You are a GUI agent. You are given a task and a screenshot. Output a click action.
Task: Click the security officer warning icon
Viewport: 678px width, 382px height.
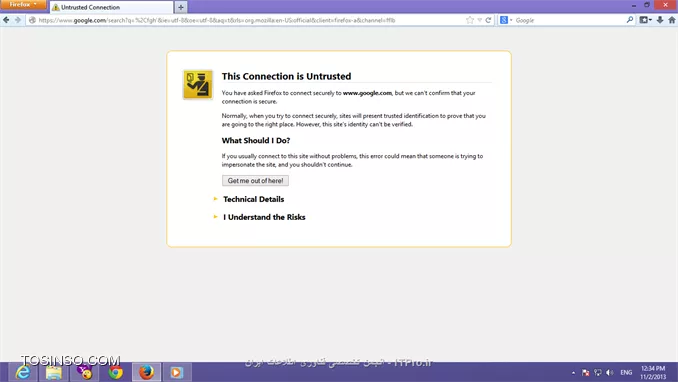click(x=198, y=85)
